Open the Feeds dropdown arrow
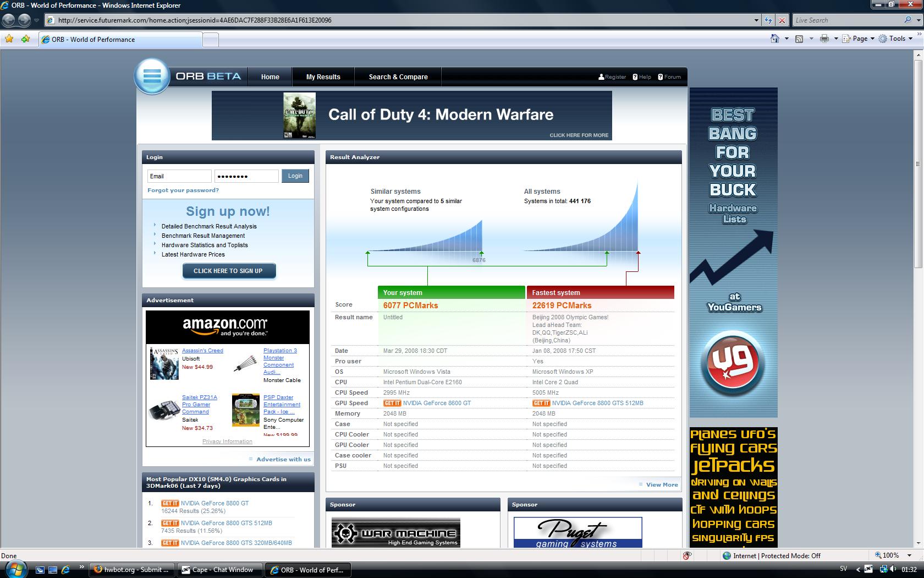This screenshot has height=578, width=924. pos(811,39)
